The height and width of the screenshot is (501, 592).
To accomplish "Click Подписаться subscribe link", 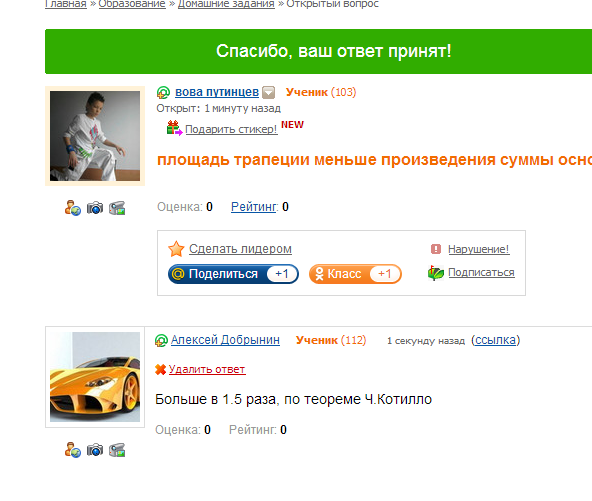I will click(481, 272).
